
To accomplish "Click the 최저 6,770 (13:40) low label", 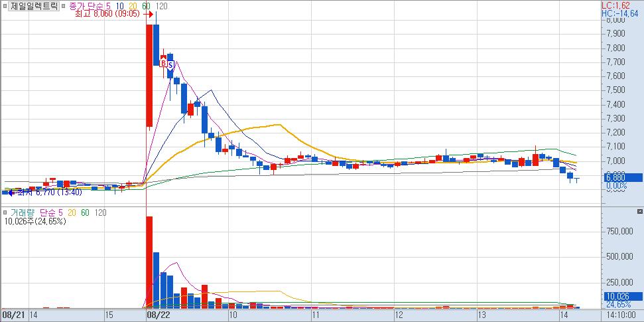I will point(49,192).
